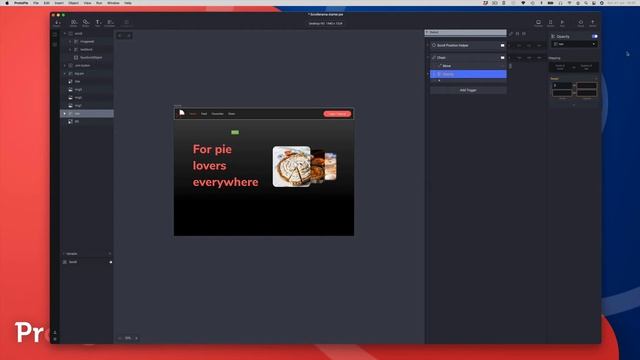Click the first Range input field
Viewport: 640px width, 360px height.
pyautogui.click(x=562, y=85)
